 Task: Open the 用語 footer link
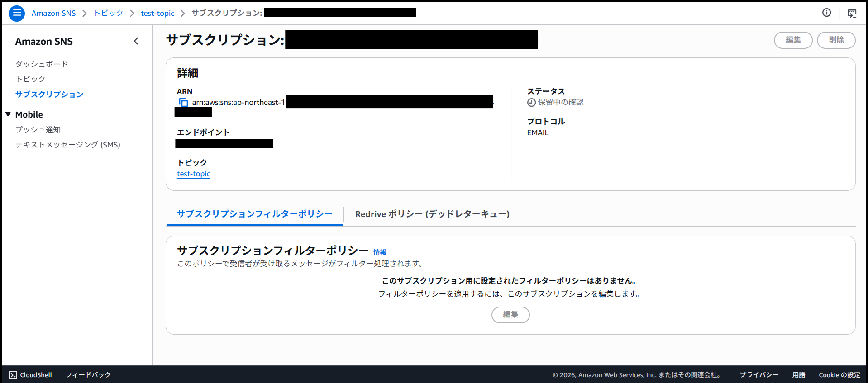(799, 375)
